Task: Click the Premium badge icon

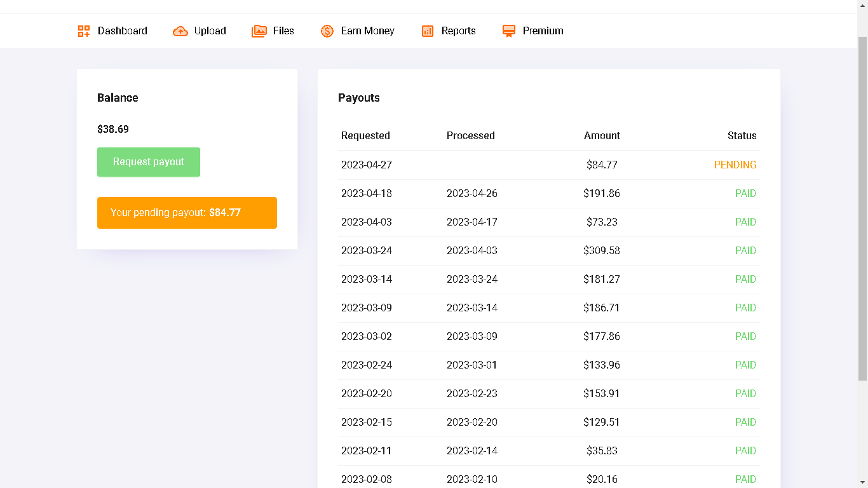Action: tap(508, 31)
